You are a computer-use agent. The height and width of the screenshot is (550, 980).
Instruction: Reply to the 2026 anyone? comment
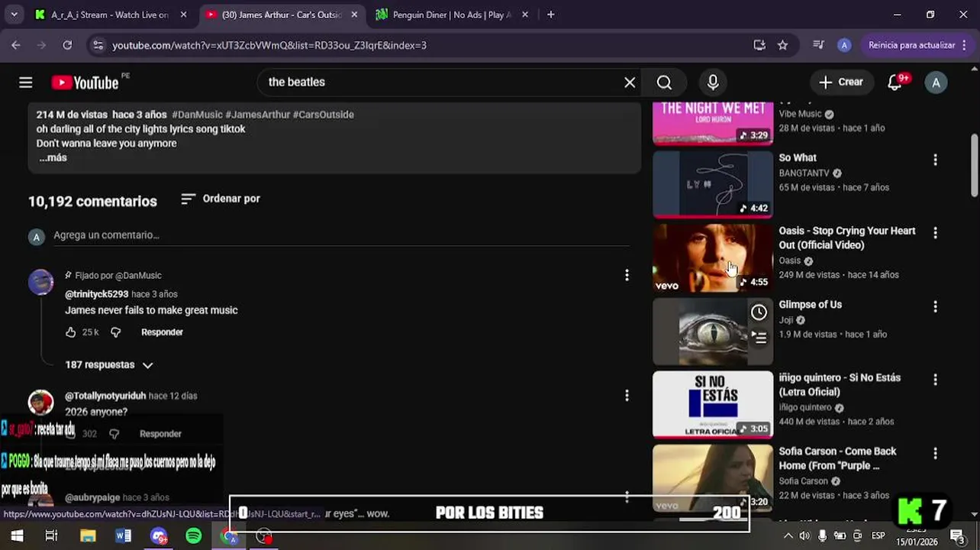pos(160,434)
